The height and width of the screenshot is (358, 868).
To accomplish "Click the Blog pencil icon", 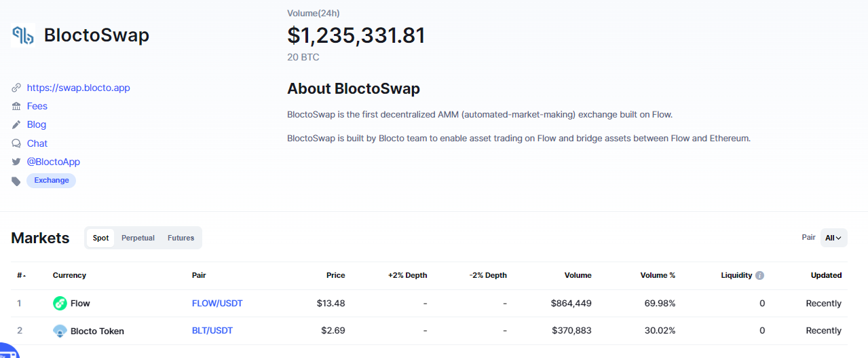I will pos(16,125).
